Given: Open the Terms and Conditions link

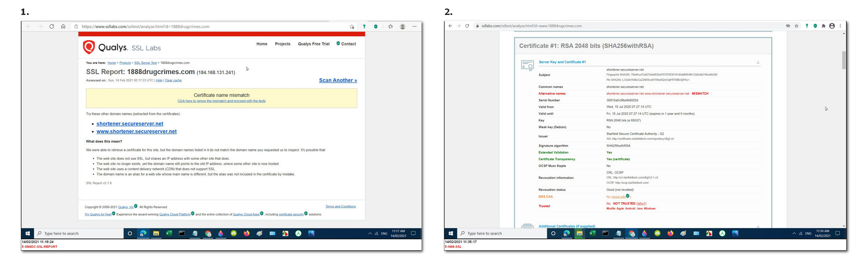Looking at the screenshot, I should coord(341,207).
